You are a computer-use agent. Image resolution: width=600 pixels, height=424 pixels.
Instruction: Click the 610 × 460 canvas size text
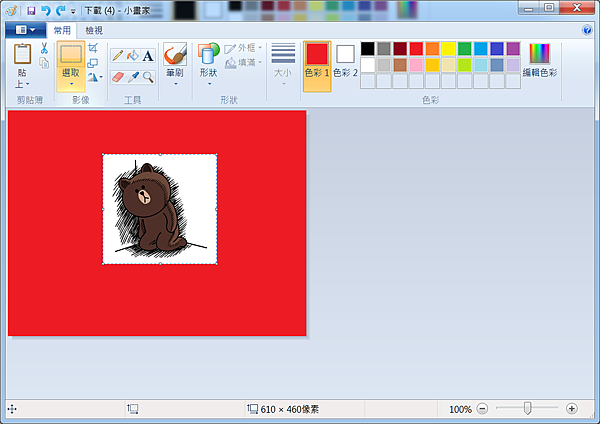290,409
